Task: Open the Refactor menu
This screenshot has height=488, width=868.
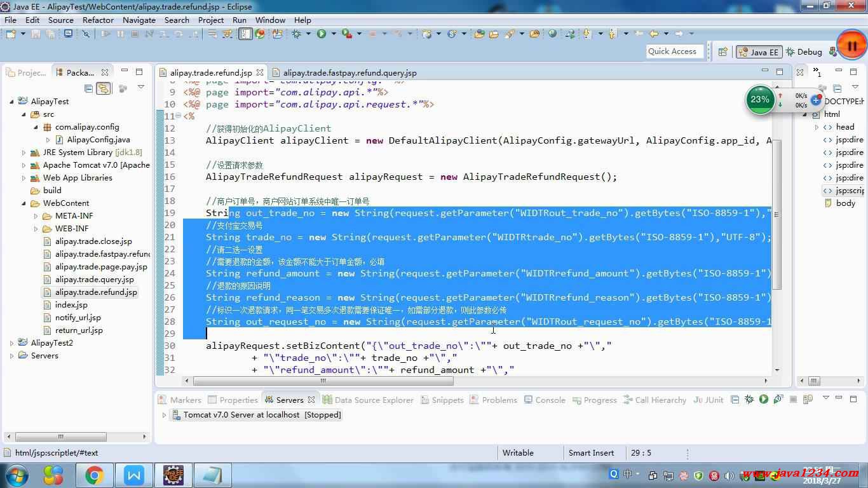Action: [98, 20]
